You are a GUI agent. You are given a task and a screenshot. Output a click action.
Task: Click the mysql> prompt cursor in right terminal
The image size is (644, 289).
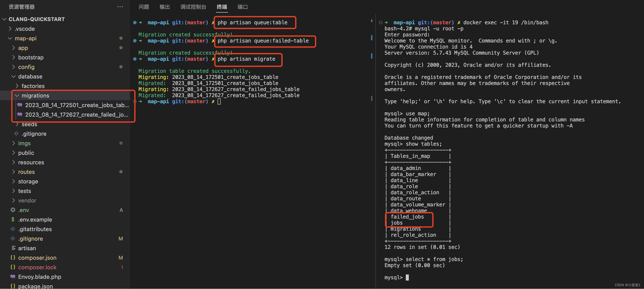click(x=407, y=277)
